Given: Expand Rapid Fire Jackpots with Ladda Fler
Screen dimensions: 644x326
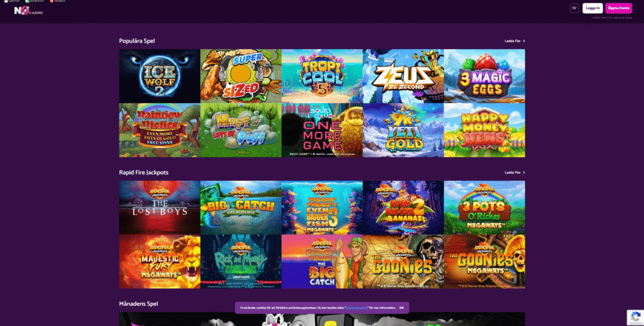Looking at the screenshot, I should [514, 173].
